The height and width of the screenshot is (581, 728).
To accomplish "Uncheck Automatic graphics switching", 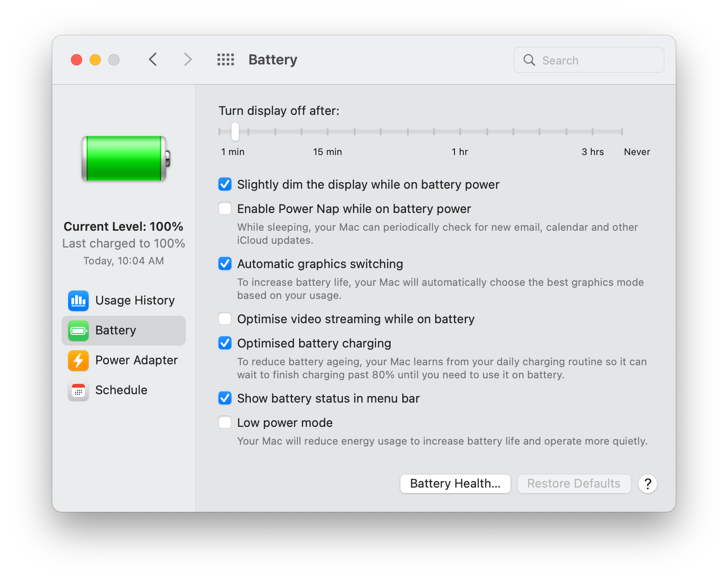I will pyautogui.click(x=224, y=263).
